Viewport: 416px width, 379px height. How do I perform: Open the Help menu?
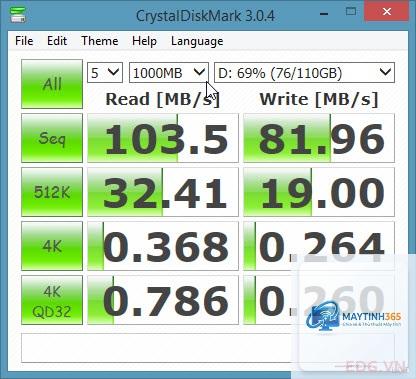point(144,41)
